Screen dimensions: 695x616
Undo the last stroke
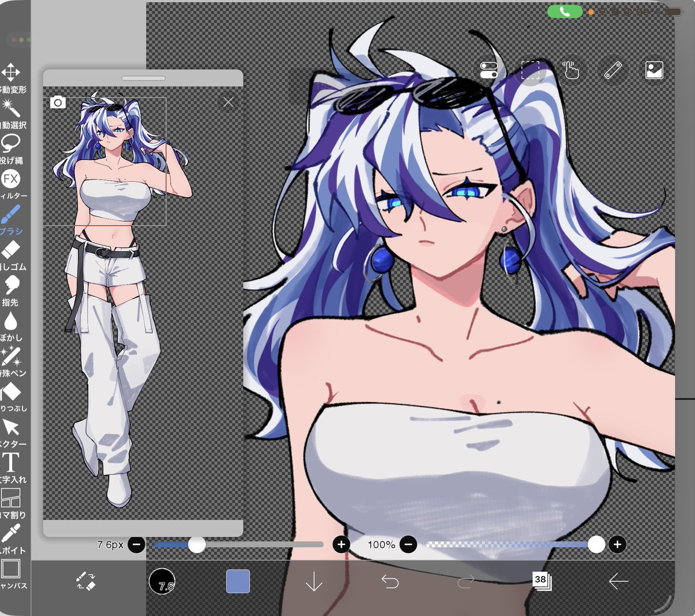pos(390,581)
